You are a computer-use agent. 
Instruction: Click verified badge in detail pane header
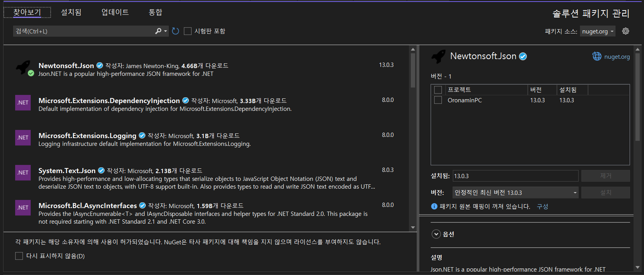point(523,56)
